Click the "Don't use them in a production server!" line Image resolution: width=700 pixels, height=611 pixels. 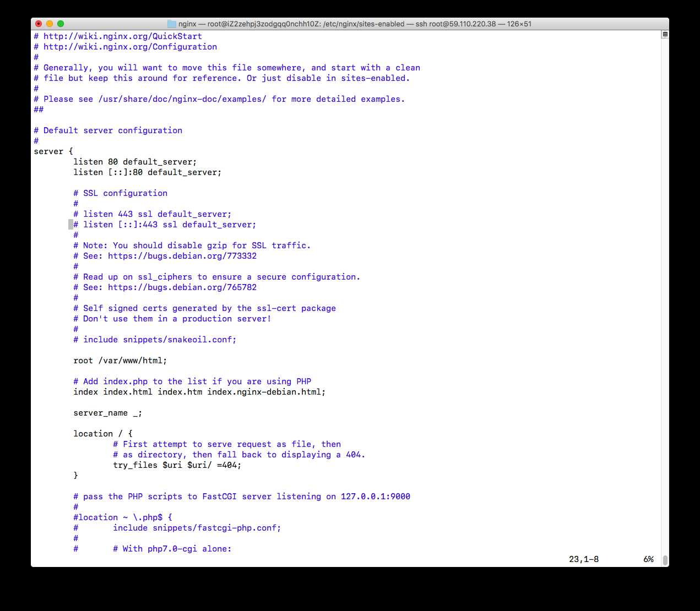172,319
